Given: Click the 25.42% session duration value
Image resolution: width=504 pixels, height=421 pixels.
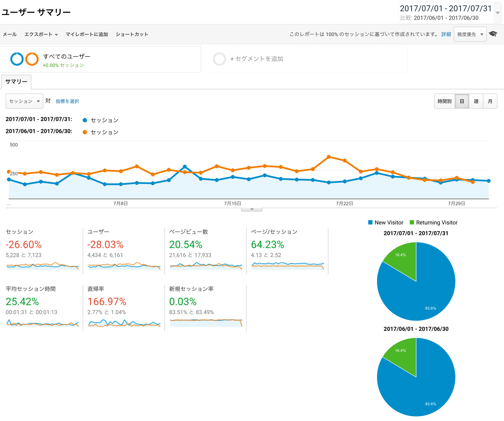Looking at the screenshot, I should coord(22,302).
